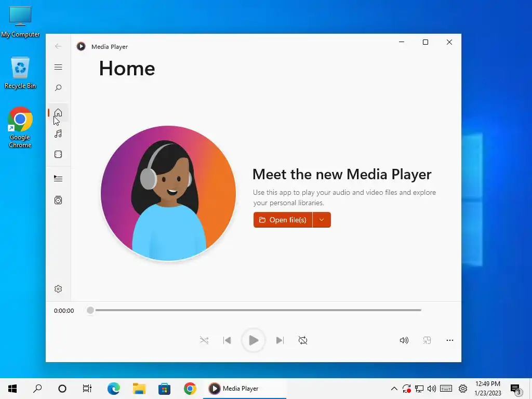Click 'Meet the new Media Player' heading
The height and width of the screenshot is (399, 532).
click(342, 174)
